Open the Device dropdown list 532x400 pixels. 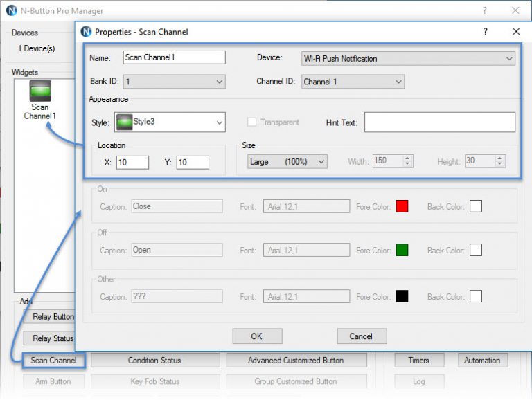click(408, 59)
